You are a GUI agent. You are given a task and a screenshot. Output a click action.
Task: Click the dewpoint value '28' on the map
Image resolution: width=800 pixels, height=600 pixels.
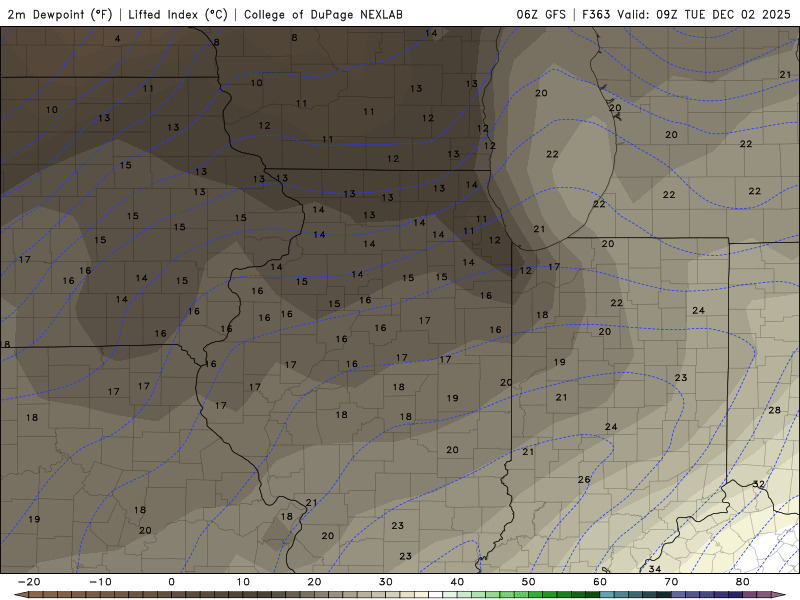click(x=774, y=410)
